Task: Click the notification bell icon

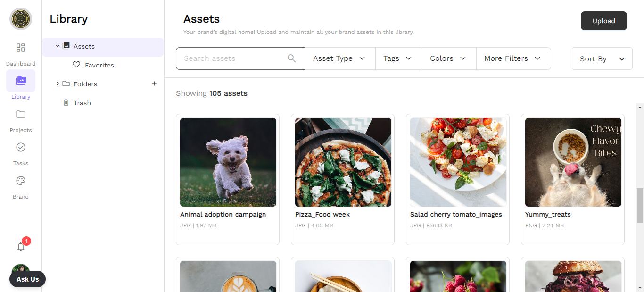Action: pyautogui.click(x=21, y=247)
